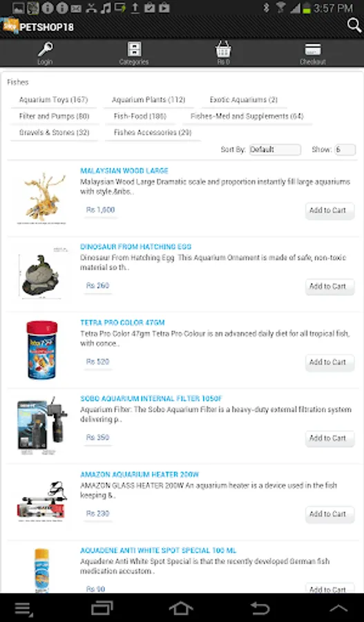Open Amazon Aquarium Heater 200W link
The height and width of the screenshot is (622, 364).
click(140, 474)
